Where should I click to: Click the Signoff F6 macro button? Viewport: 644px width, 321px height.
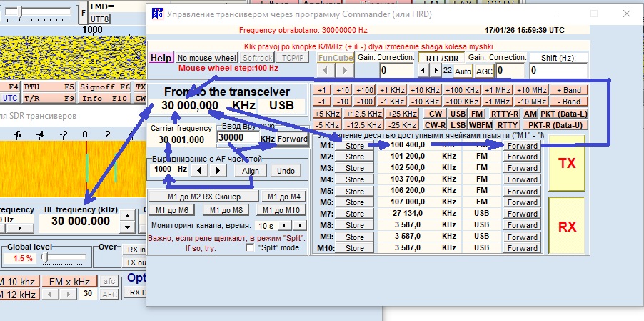point(105,87)
